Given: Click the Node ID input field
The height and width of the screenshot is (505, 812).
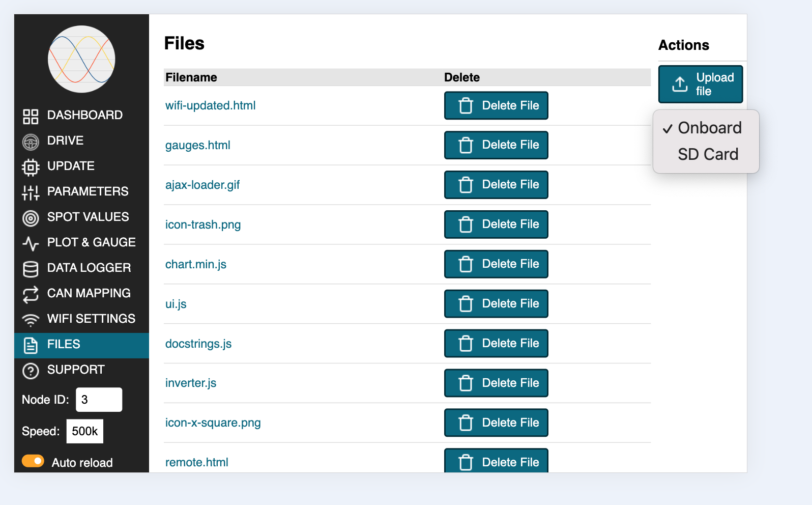Looking at the screenshot, I should [x=99, y=400].
